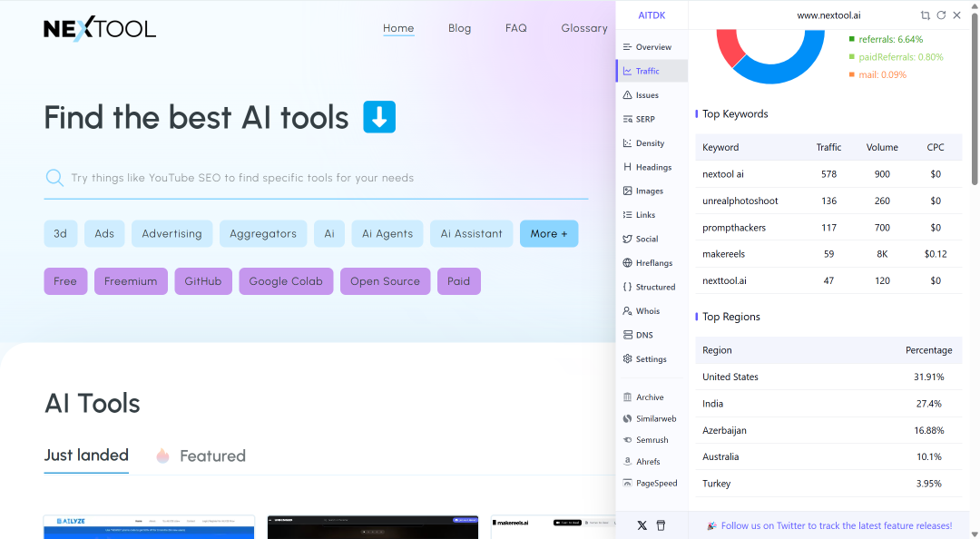Toggle the Free pricing filter
The image size is (980, 539).
click(x=65, y=281)
